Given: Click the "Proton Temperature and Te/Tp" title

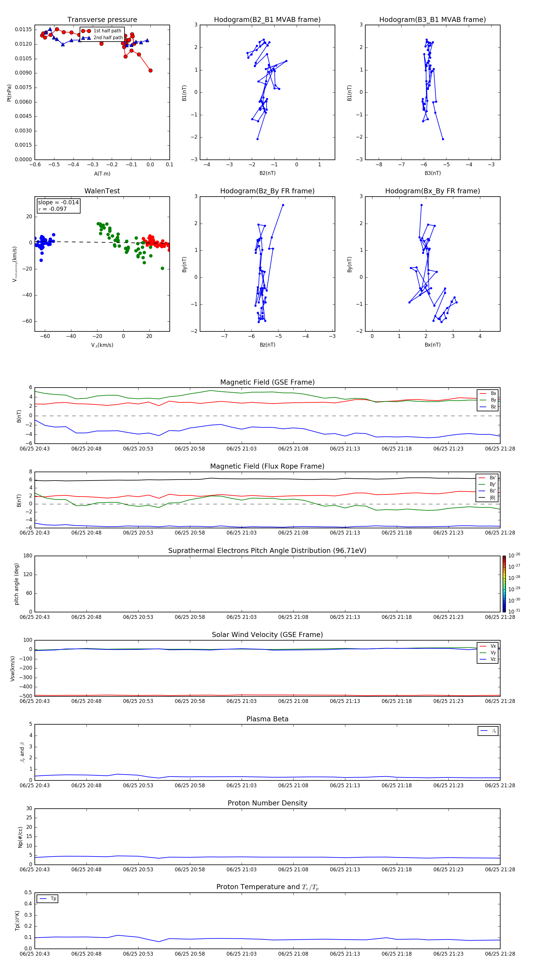Looking at the screenshot, I should click(x=267, y=887).
